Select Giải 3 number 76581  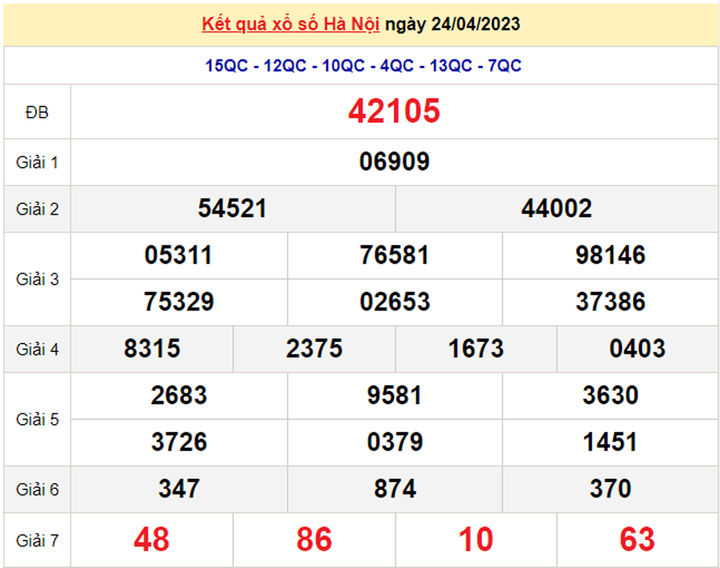(x=394, y=255)
